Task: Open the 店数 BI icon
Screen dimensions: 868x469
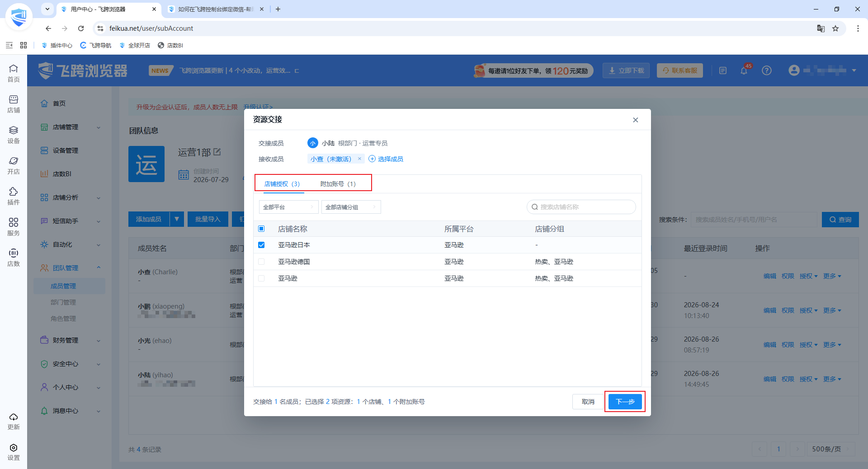Action: coord(14,258)
